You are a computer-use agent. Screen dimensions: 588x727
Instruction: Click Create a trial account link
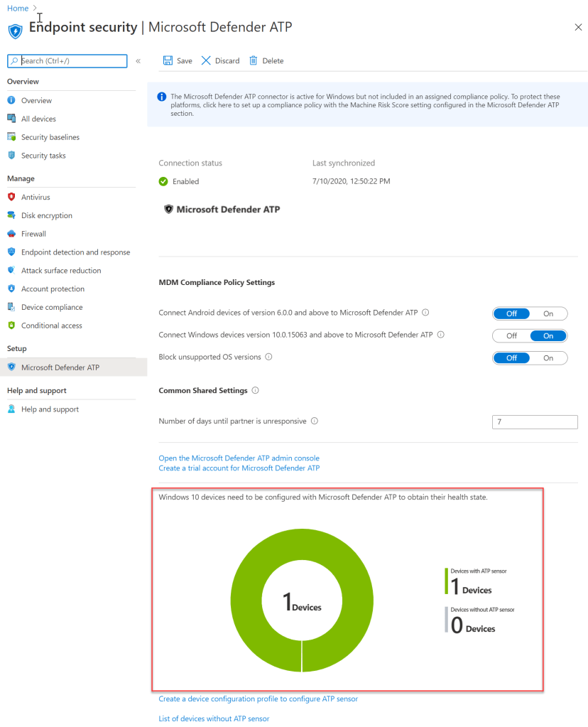(x=239, y=468)
